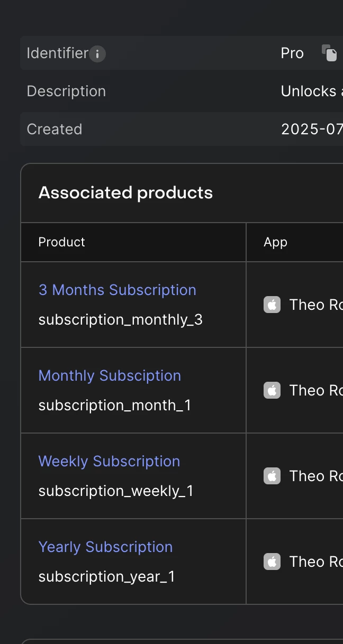343x644 pixels.
Task: Click the Apple icon in the Weekly Subscription row
Action: click(272, 476)
